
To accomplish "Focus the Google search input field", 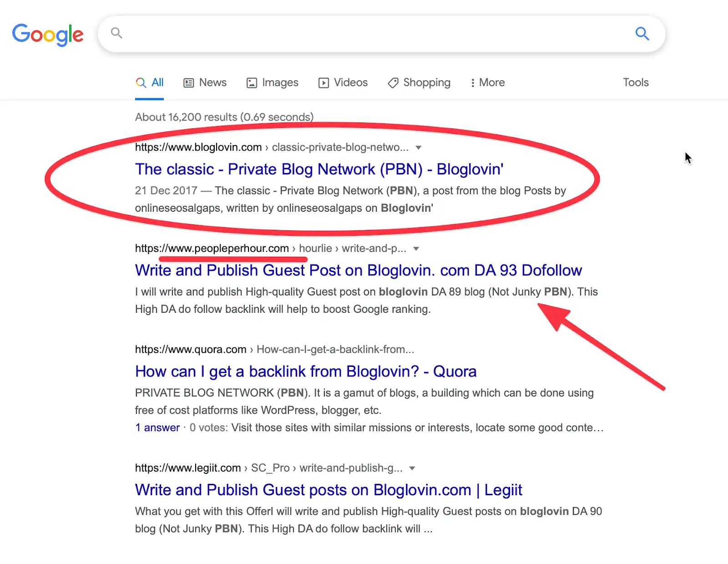I will (x=381, y=34).
